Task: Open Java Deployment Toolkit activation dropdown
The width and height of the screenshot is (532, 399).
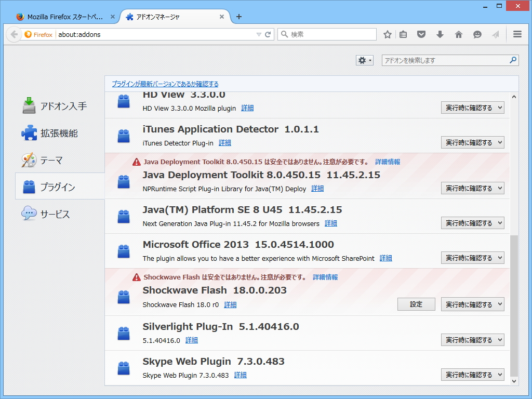Action: pos(473,188)
